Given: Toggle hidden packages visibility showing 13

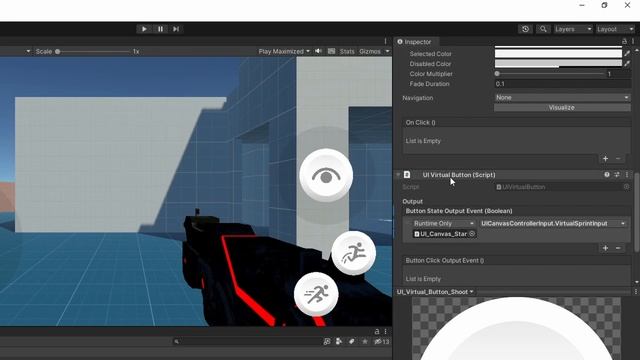Looking at the screenshot, I should 382,341.
